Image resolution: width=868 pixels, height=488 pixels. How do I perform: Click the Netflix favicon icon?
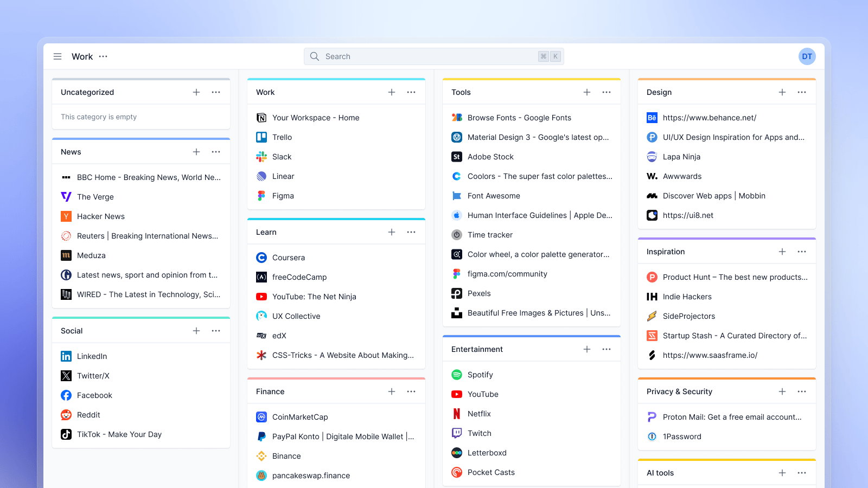[x=457, y=414]
